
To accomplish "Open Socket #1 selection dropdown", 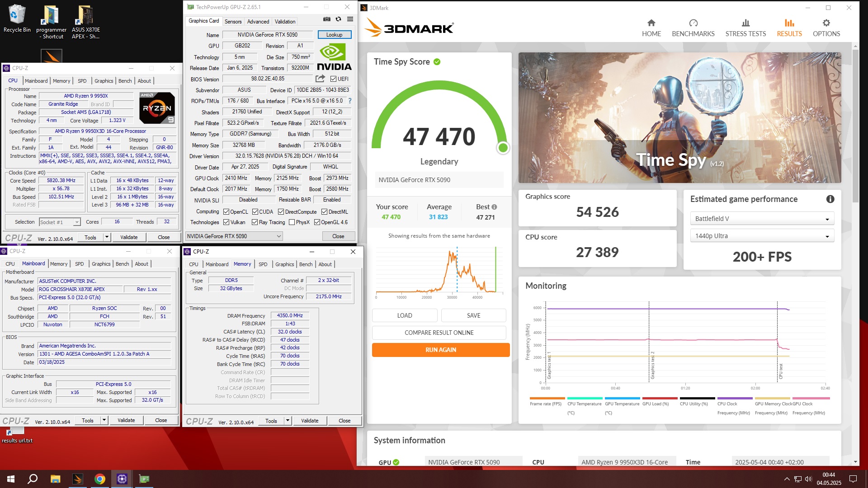I will (x=60, y=222).
